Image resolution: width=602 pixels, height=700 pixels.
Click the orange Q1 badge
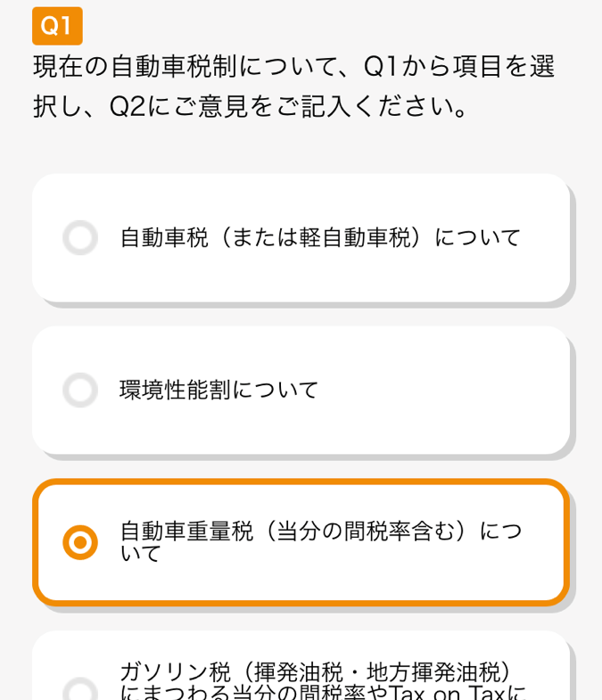click(x=57, y=26)
